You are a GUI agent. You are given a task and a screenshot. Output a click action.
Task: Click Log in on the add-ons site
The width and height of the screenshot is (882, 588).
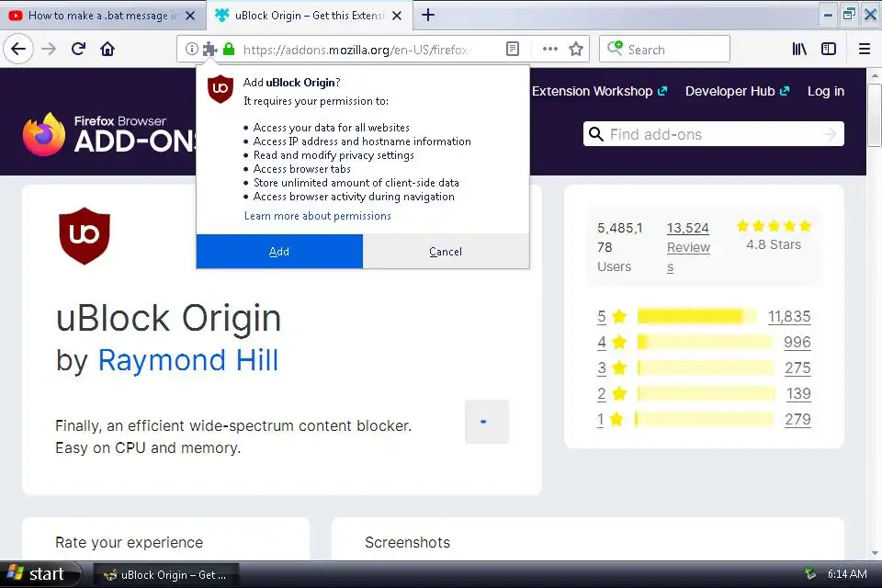point(826,91)
